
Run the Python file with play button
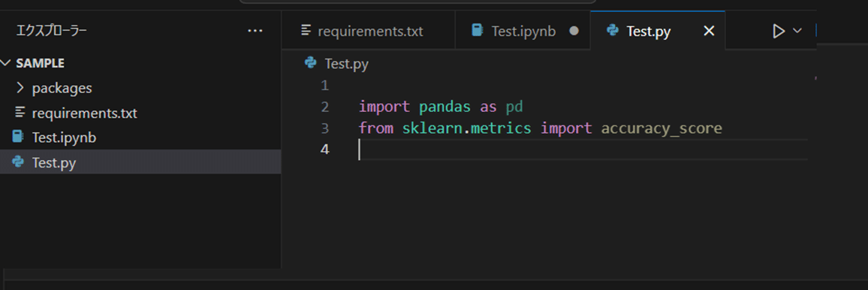779,31
